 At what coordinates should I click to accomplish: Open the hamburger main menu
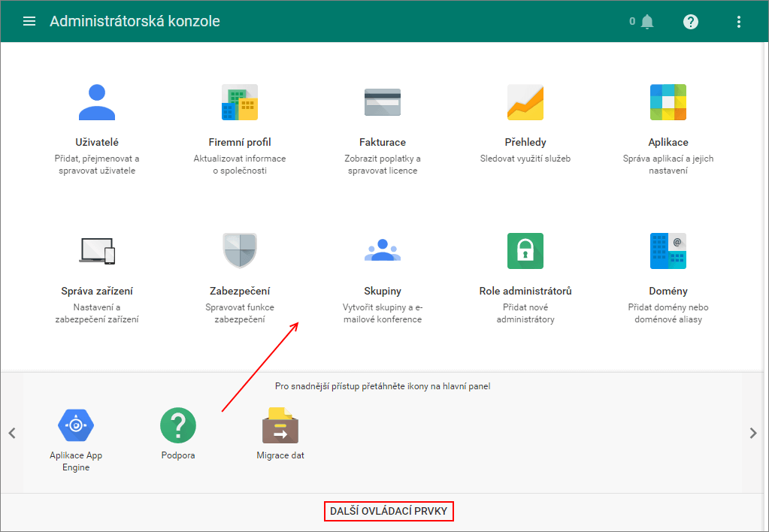(29, 21)
